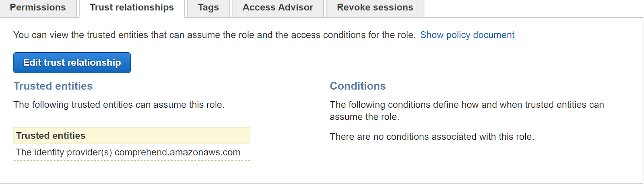Click the Show policy document link
The width and height of the screenshot is (644, 186).
[x=467, y=35]
